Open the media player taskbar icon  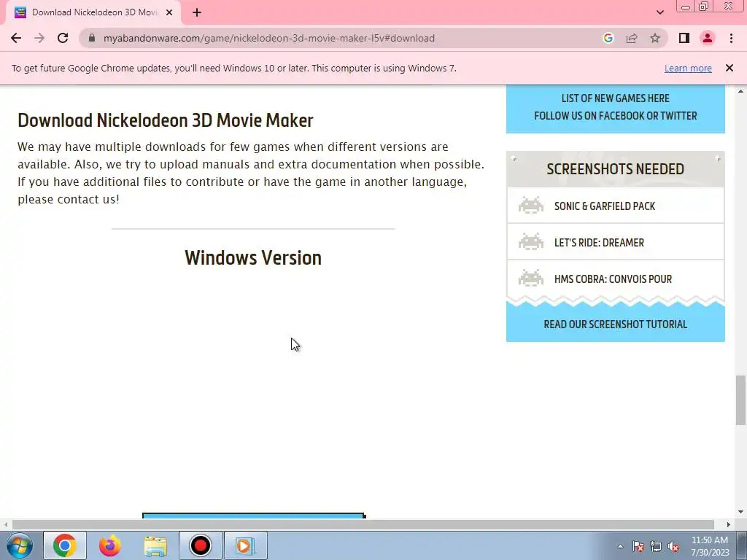click(245, 545)
